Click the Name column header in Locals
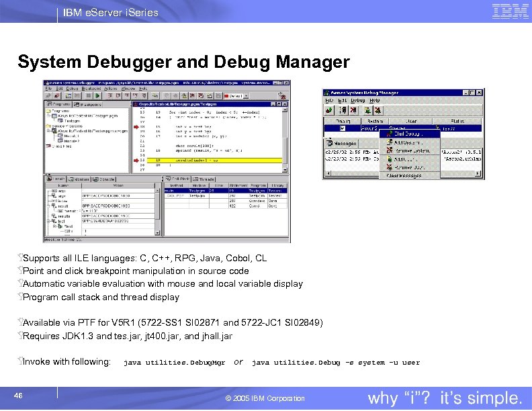This screenshot has width=532, height=411. click(63, 185)
